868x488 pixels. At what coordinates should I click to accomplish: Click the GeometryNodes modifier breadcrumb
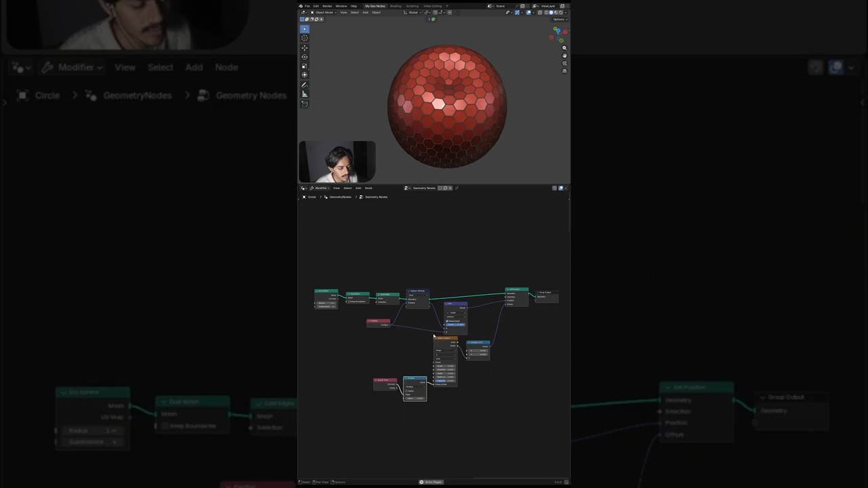(x=340, y=197)
